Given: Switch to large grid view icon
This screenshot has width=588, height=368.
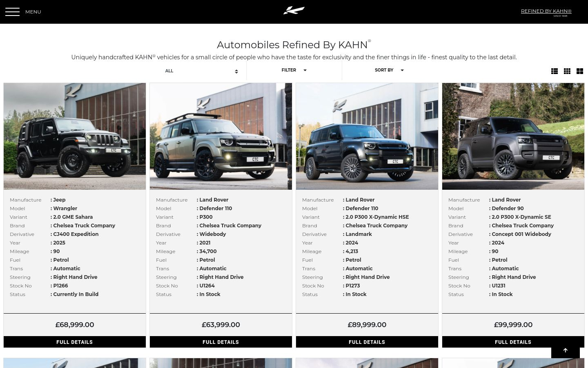Looking at the screenshot, I should pos(580,71).
